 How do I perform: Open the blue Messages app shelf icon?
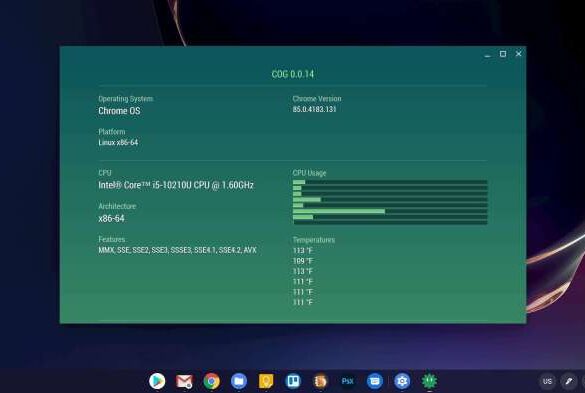pos(375,381)
